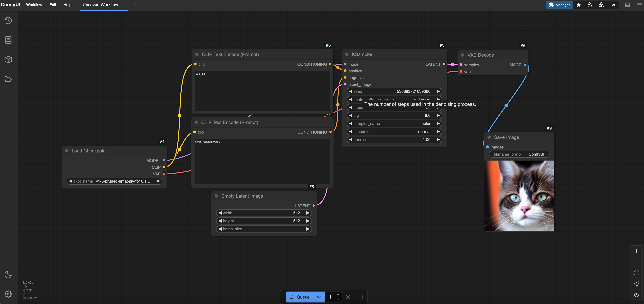Screen dimensions: 644x304
Task: Open the queue history sidebar icon
Action: coord(8,20)
